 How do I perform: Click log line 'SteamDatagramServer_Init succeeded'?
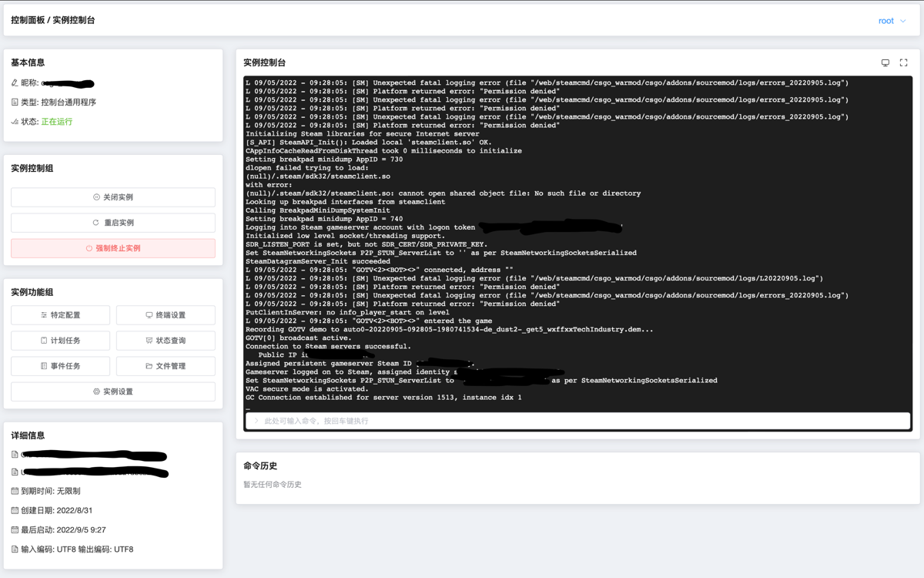tap(318, 261)
